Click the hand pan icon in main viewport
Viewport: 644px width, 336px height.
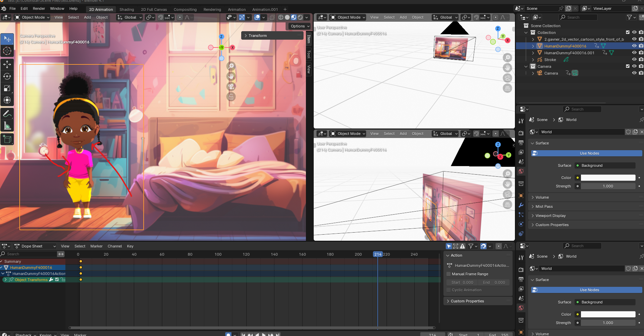(231, 76)
